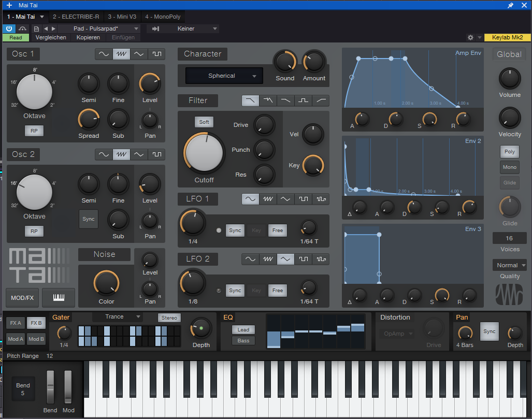This screenshot has width=532, height=419.
Task: Open the Mod B tab
Action: click(36, 339)
